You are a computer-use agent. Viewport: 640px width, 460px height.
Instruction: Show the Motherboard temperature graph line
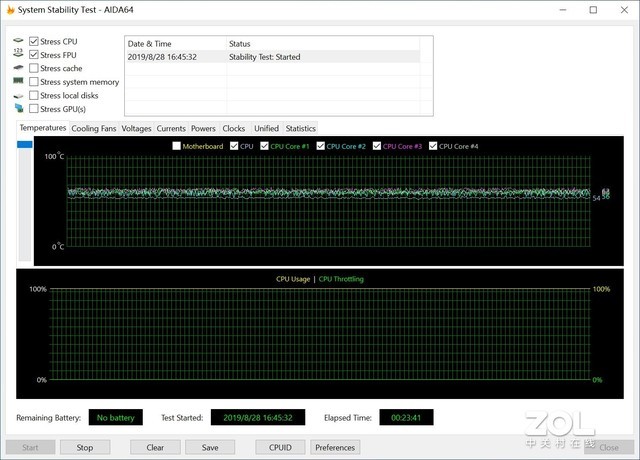click(176, 146)
